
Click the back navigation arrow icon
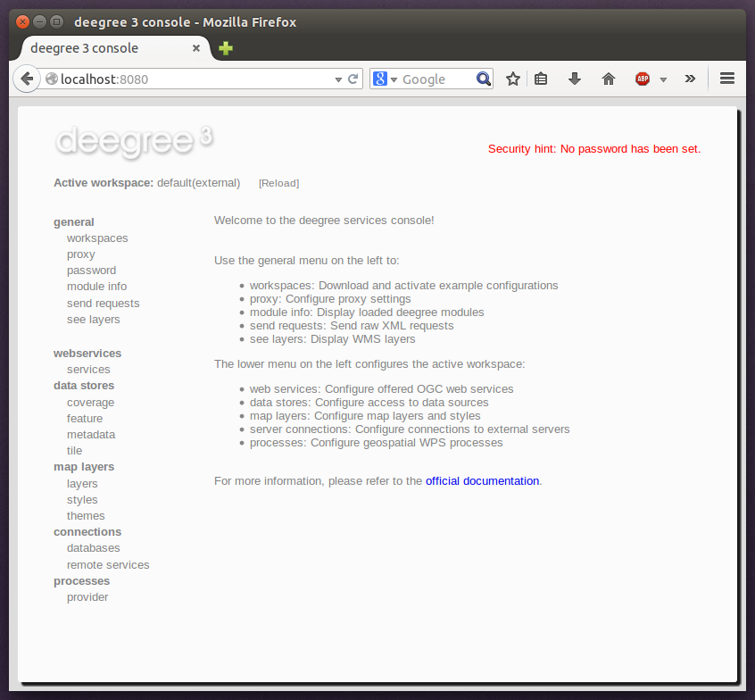(27, 79)
